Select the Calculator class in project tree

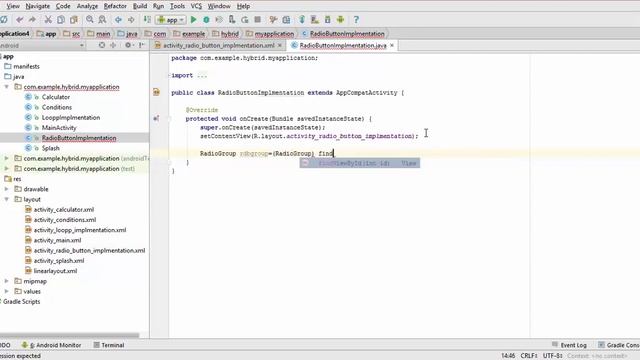tap(56, 97)
